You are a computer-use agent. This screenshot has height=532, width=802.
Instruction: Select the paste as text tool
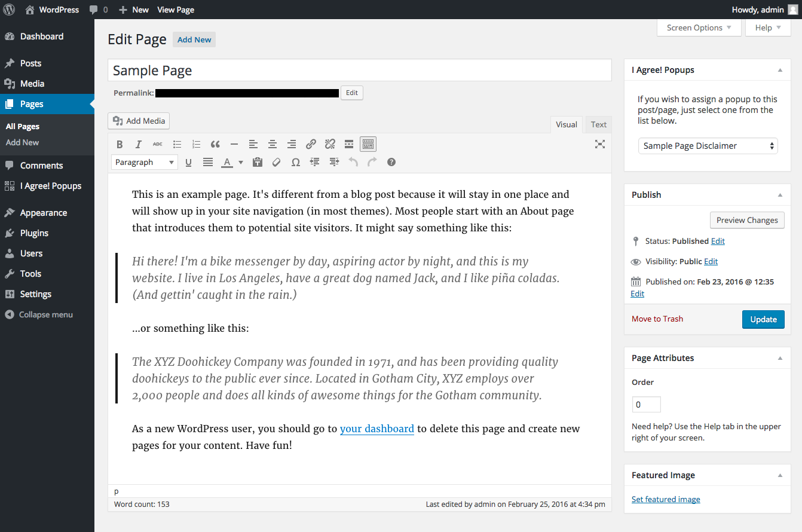point(257,161)
